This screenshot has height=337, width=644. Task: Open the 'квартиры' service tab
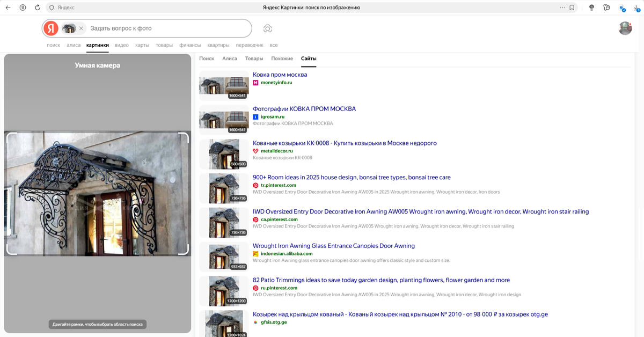click(x=218, y=45)
